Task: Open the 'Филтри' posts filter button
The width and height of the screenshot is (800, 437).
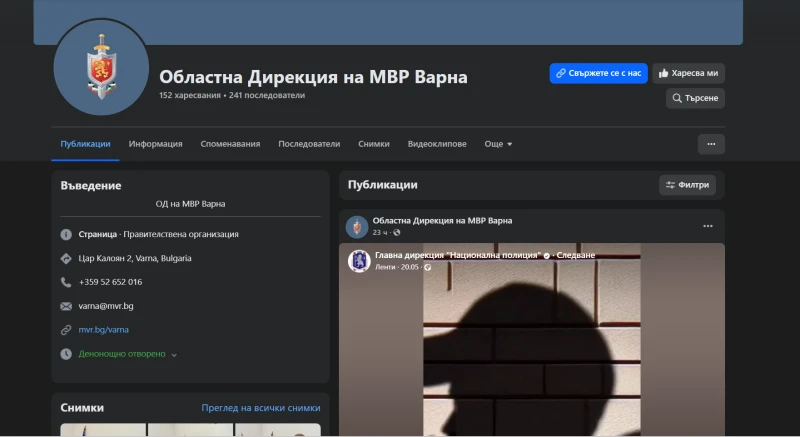Action: pos(687,185)
